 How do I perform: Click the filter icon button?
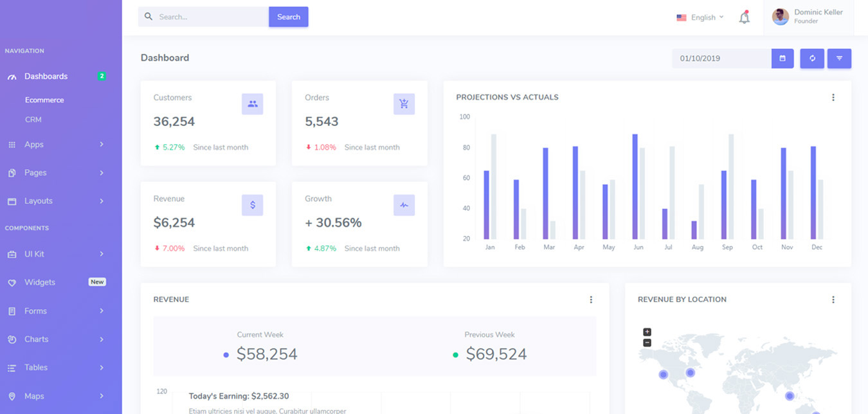pos(839,59)
